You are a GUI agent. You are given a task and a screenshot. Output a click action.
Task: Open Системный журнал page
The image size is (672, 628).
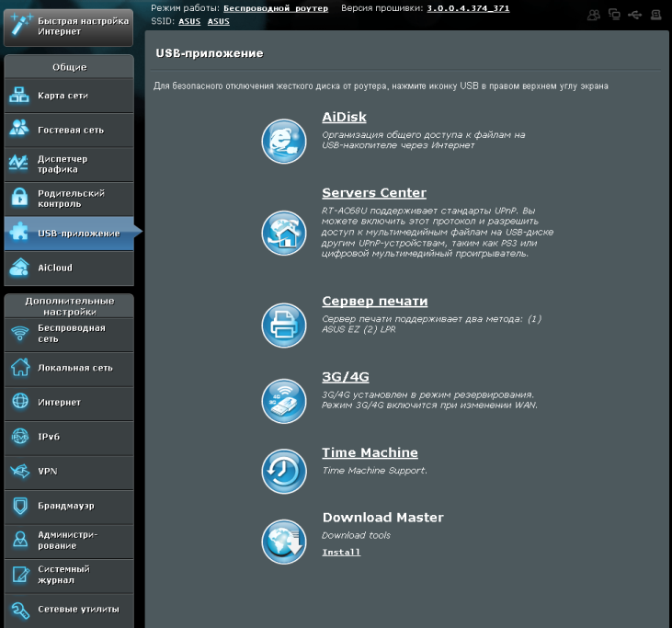tap(69, 576)
